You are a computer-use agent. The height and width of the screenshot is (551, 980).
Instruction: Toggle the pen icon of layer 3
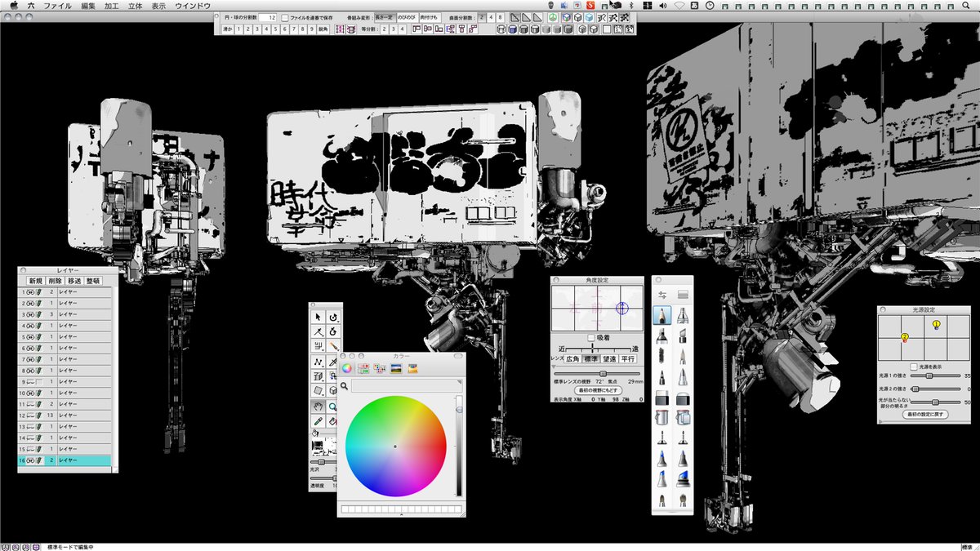click(x=38, y=314)
